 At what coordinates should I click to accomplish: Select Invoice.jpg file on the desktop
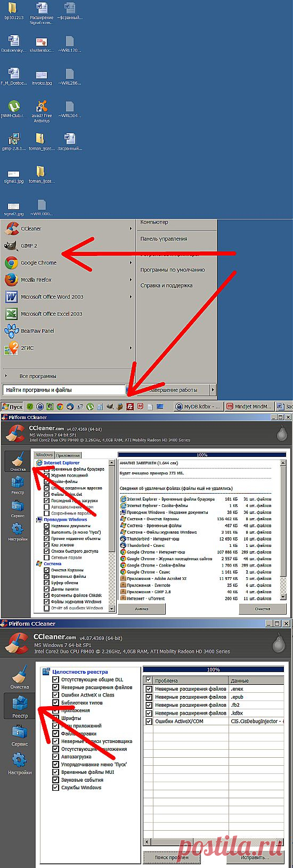[41, 78]
